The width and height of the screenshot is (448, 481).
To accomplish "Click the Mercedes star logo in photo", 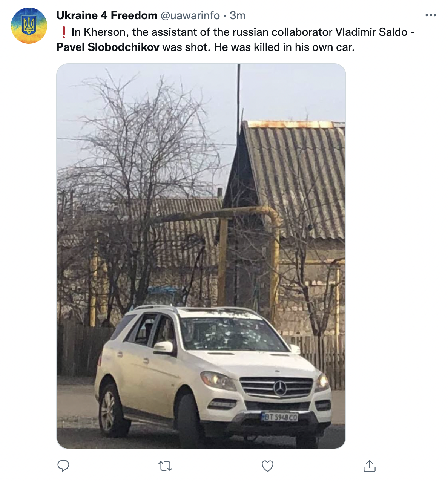I will (280, 388).
